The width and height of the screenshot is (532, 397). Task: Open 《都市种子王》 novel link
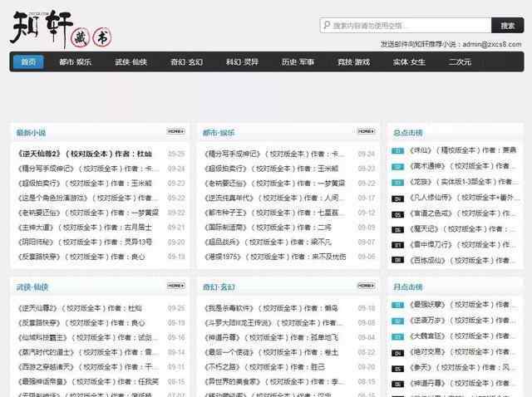274,213
